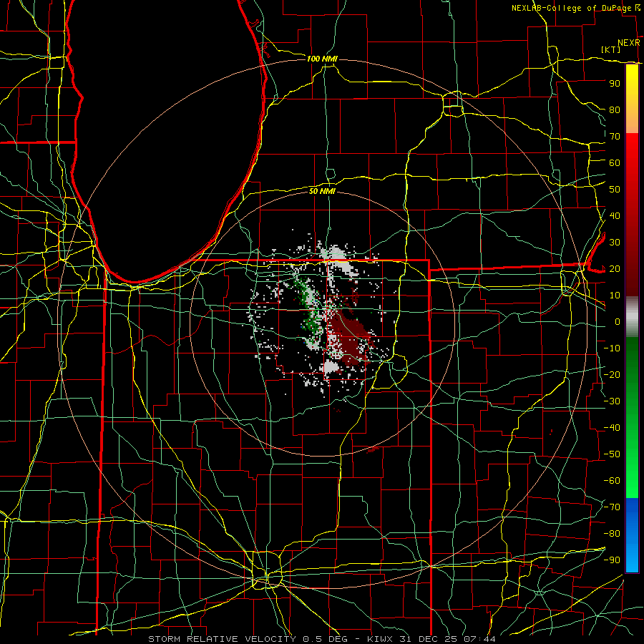Click the -50 value on the velocity scale
Image resolution: width=644 pixels, height=644 pixels.
612,454
